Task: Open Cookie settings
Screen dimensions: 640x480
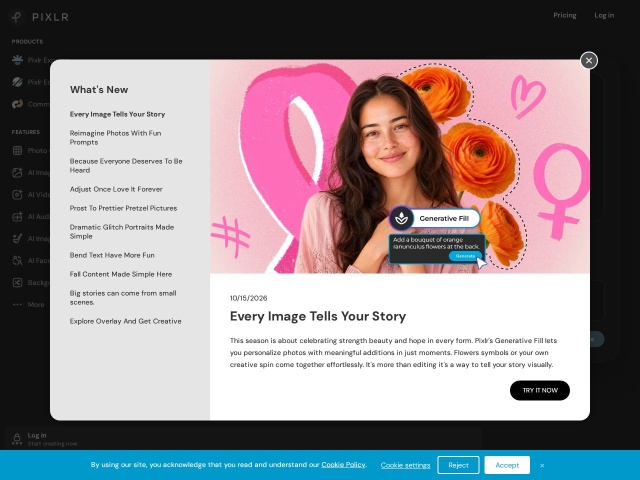Action: coord(405,465)
